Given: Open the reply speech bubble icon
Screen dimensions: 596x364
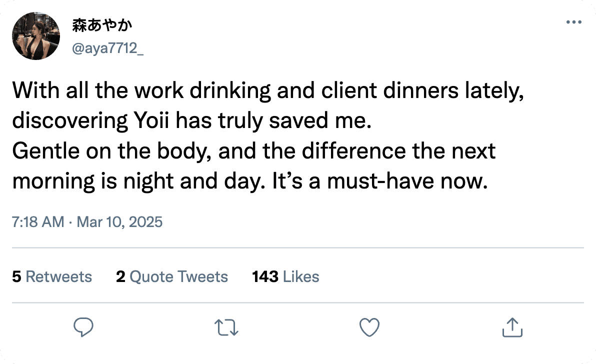Looking at the screenshot, I should 83,327.
